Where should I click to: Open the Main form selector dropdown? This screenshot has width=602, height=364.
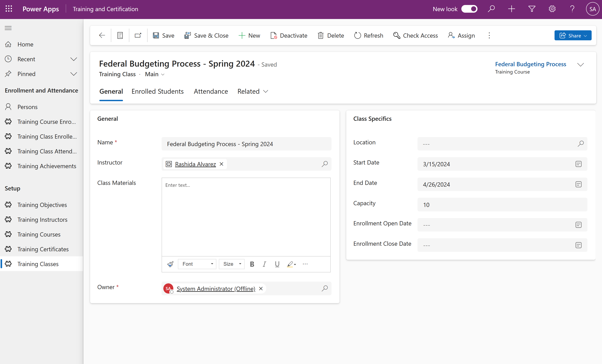(155, 74)
